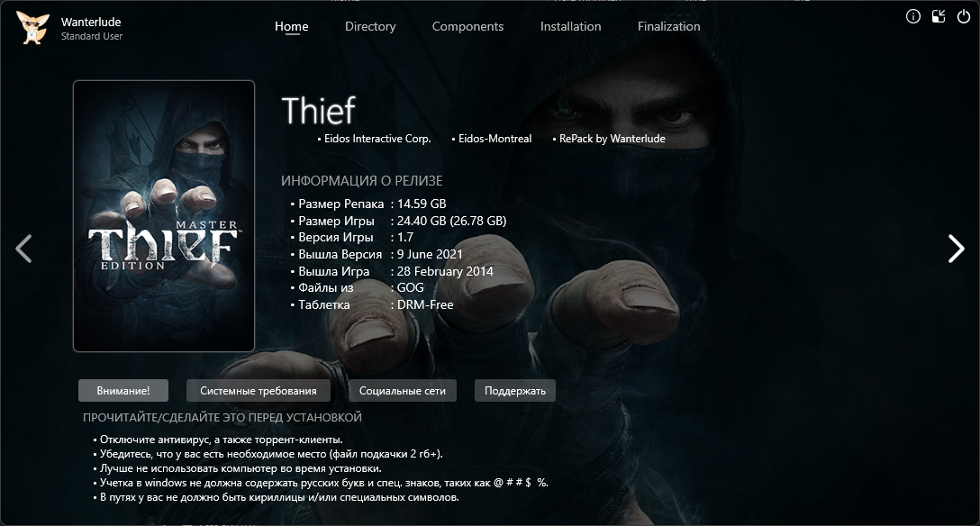Screen dimensions: 980x526
Task: Click the minimize-to-tray window icon
Action: click(939, 17)
